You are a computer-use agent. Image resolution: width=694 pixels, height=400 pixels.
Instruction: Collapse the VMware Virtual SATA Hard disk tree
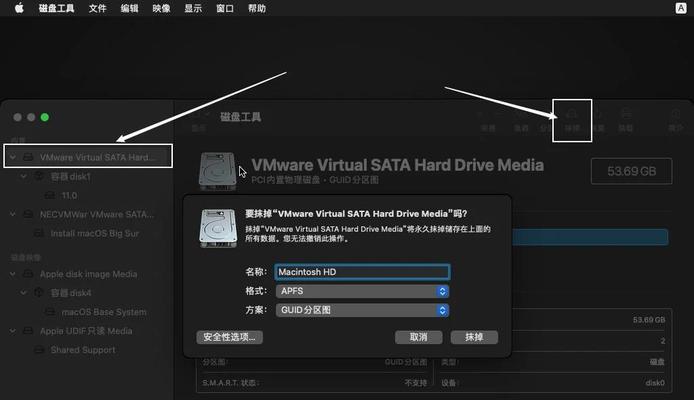[x=13, y=157]
